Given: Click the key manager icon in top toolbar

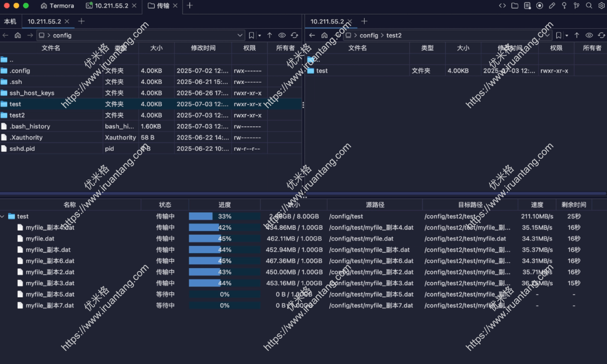Looking at the screenshot, I should 565,6.
